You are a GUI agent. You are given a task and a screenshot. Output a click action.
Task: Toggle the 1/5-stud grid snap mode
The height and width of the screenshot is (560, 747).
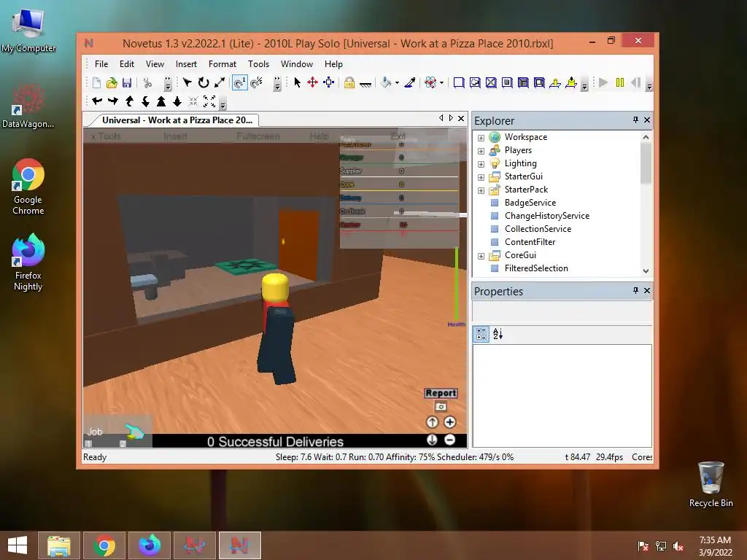pos(256,83)
